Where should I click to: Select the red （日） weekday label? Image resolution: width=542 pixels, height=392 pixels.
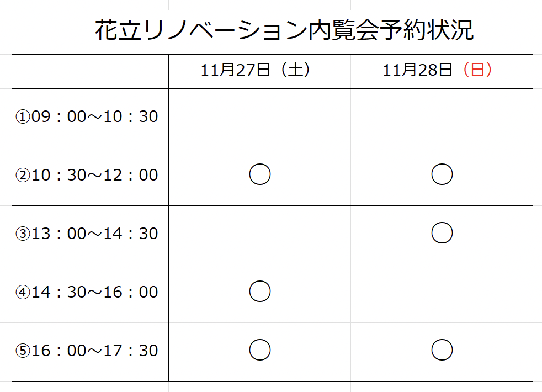pyautogui.click(x=477, y=70)
